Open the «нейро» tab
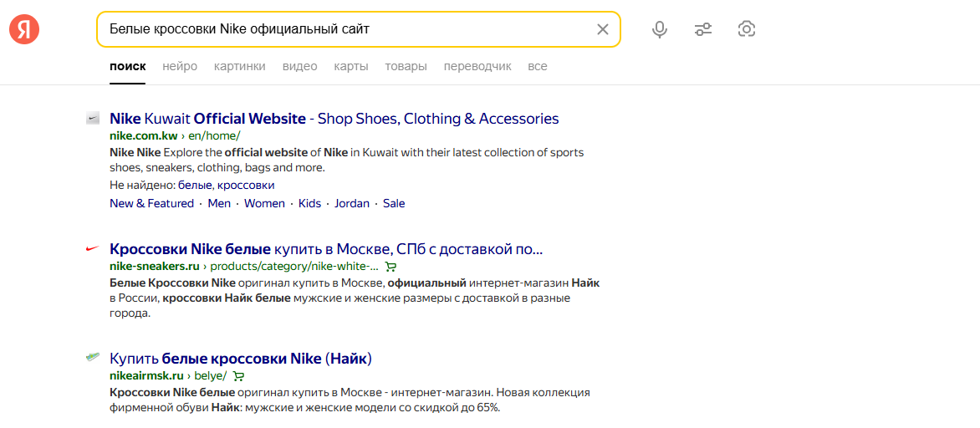 (180, 66)
